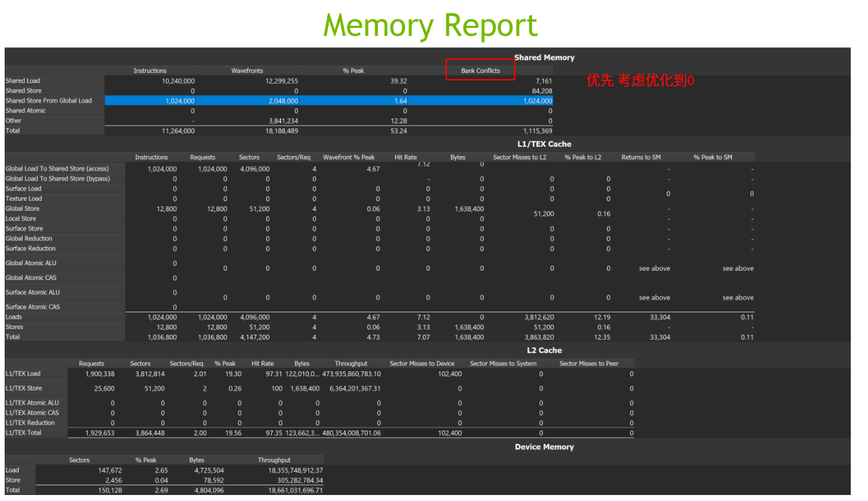The image size is (868, 501).
Task: Select Global Load To Shared Store (access) row
Action: [x=57, y=169]
